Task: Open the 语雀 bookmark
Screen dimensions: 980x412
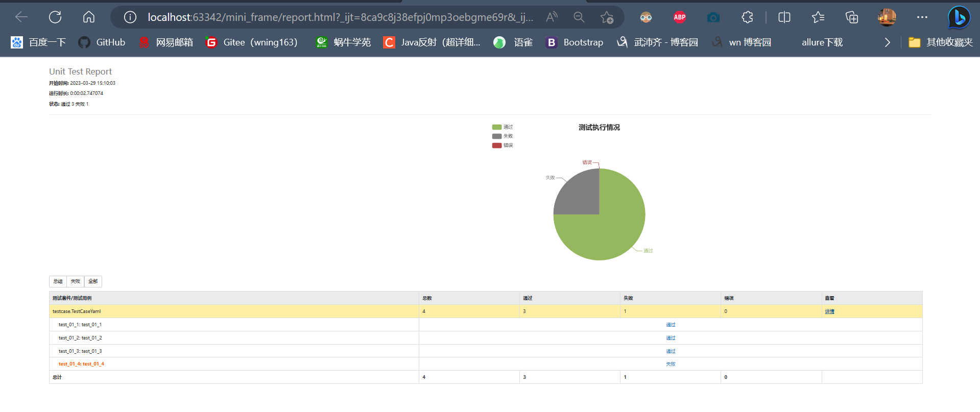Action: pyautogui.click(x=513, y=42)
